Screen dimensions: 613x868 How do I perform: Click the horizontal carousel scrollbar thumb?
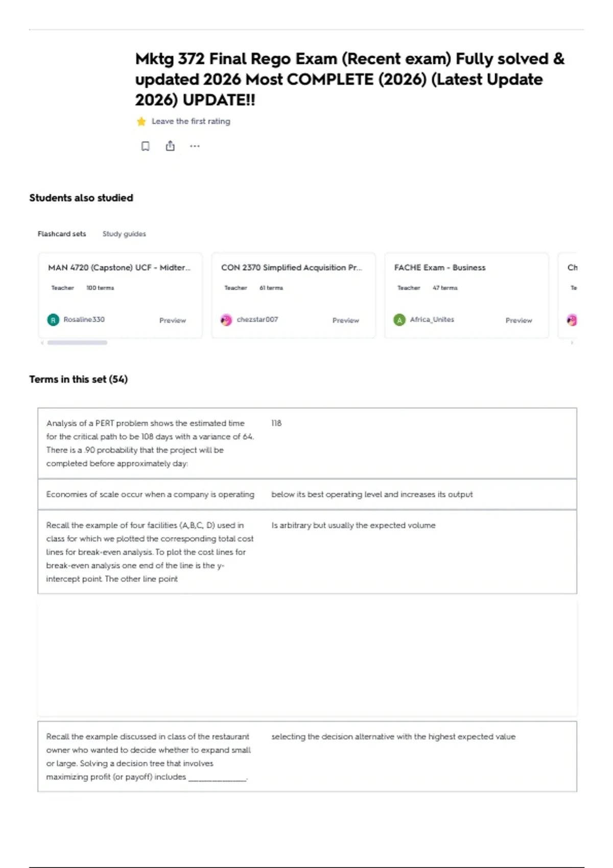(77, 343)
